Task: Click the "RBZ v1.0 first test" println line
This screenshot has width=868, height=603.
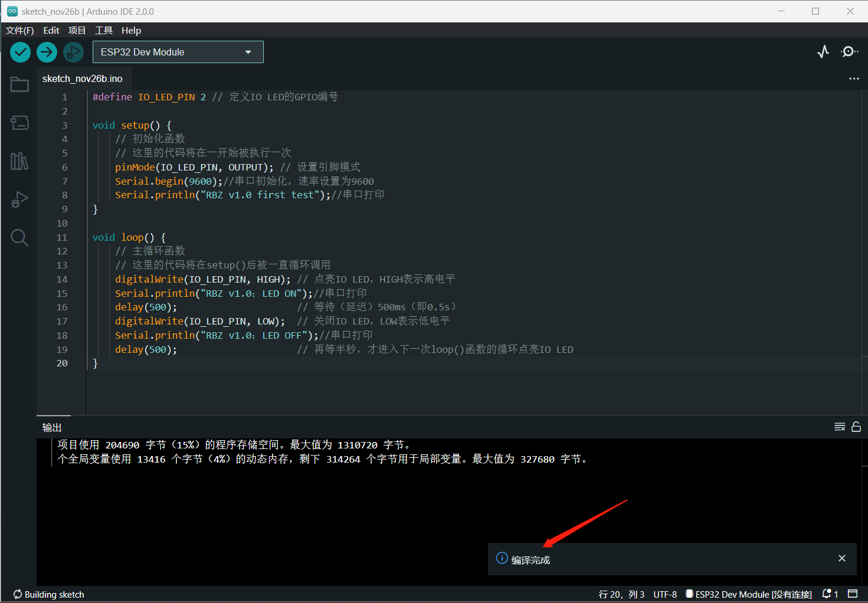Action: (250, 195)
